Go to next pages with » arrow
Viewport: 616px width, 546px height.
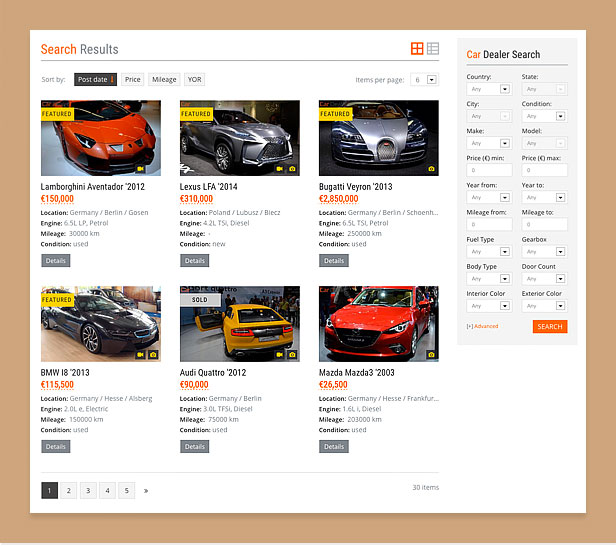[146, 490]
